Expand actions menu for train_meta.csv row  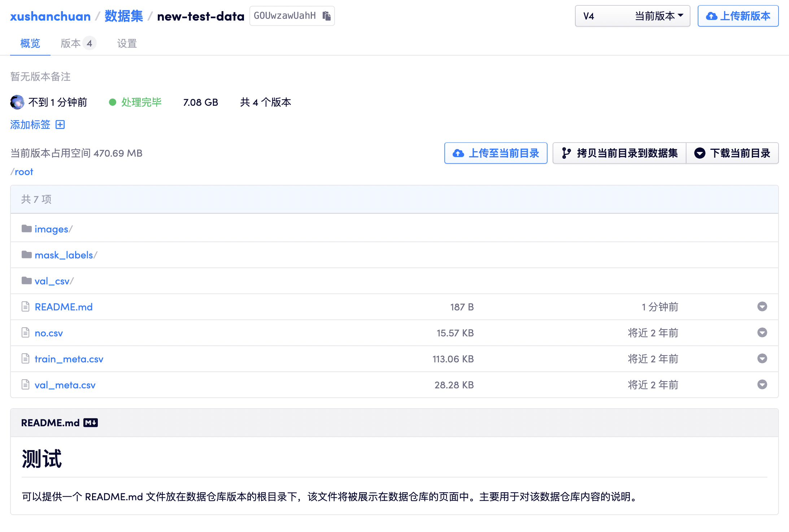pyautogui.click(x=762, y=359)
